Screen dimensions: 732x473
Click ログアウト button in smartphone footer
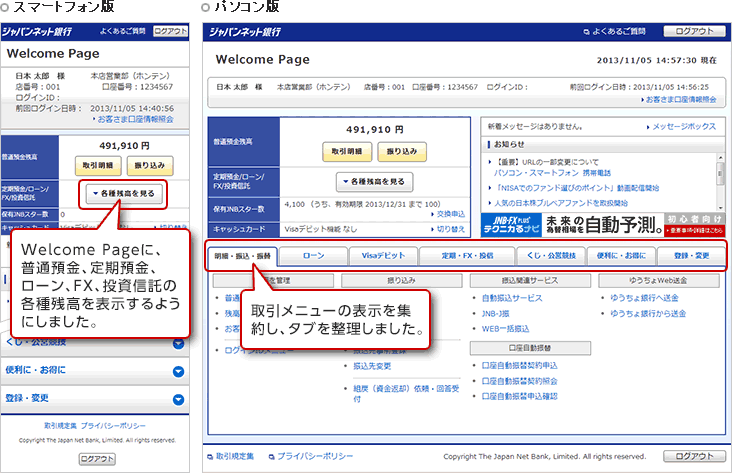click(x=97, y=459)
